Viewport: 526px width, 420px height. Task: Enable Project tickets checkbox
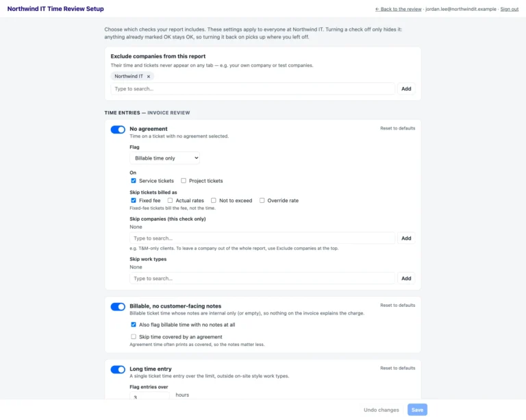tap(184, 180)
